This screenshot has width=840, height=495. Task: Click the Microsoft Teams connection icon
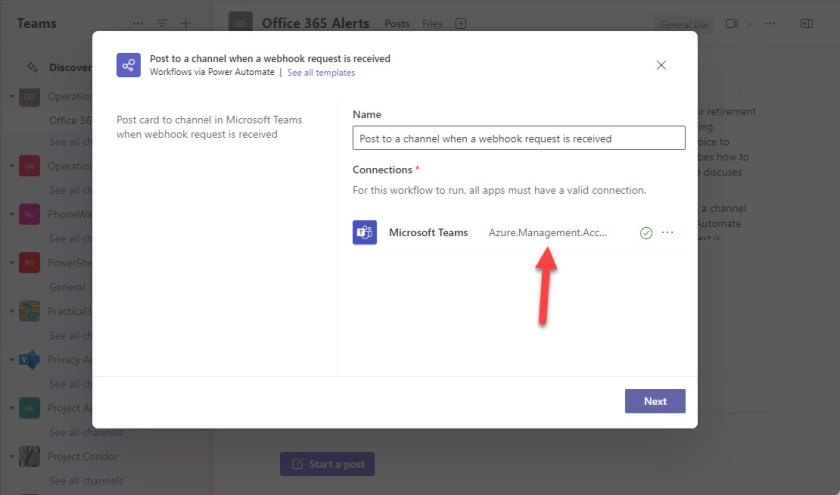point(365,232)
